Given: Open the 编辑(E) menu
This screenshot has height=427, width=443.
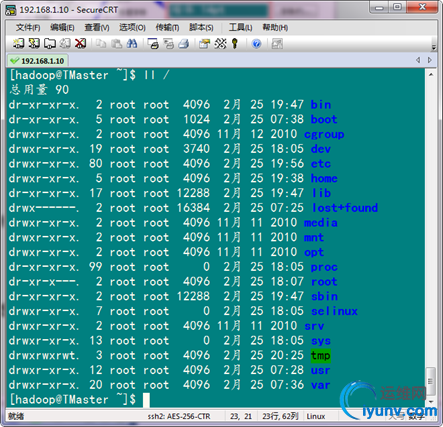Looking at the screenshot, I should click(x=62, y=27).
